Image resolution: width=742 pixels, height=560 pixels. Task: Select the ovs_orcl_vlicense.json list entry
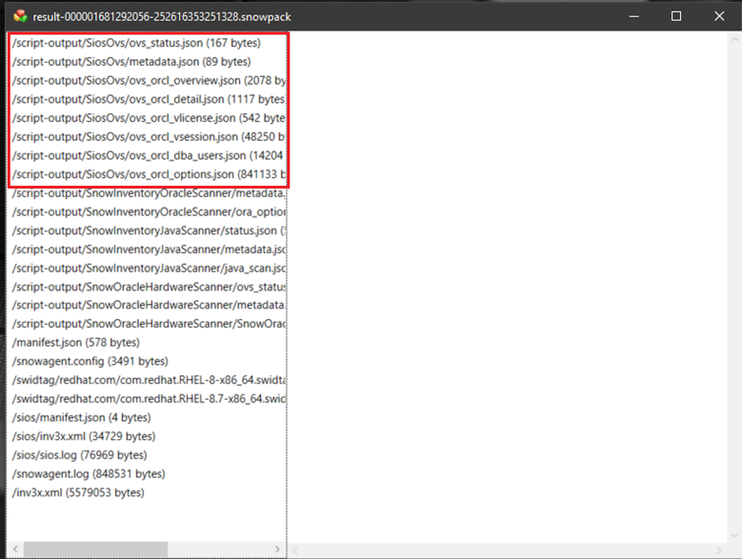149,118
